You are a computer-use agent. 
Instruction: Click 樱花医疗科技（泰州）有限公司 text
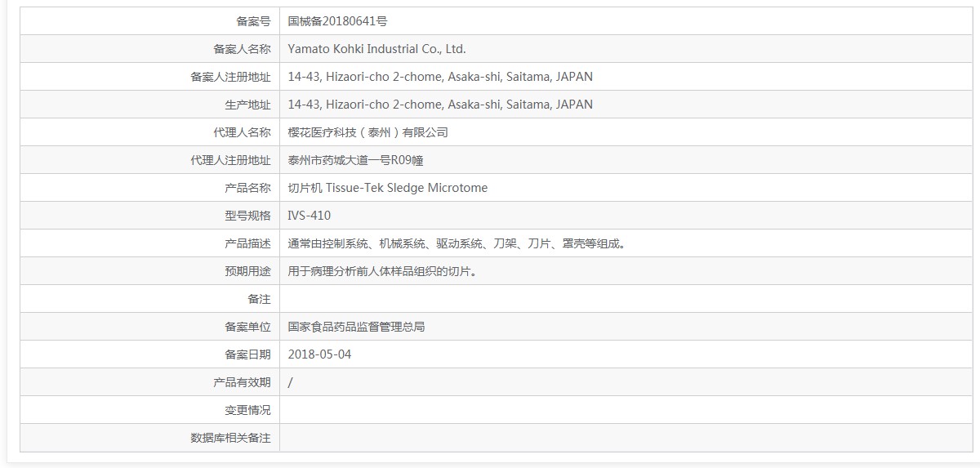click(368, 132)
